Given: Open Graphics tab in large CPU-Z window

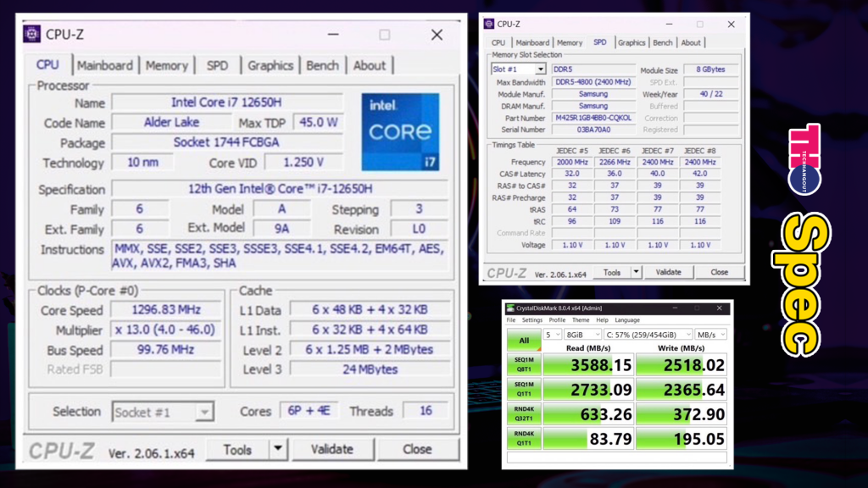Looking at the screenshot, I should 270,65.
